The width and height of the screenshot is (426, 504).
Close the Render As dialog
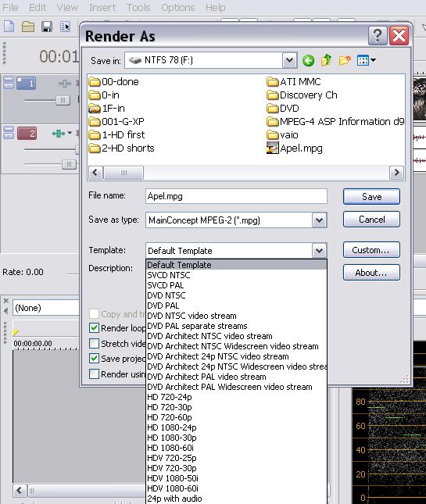(x=399, y=35)
